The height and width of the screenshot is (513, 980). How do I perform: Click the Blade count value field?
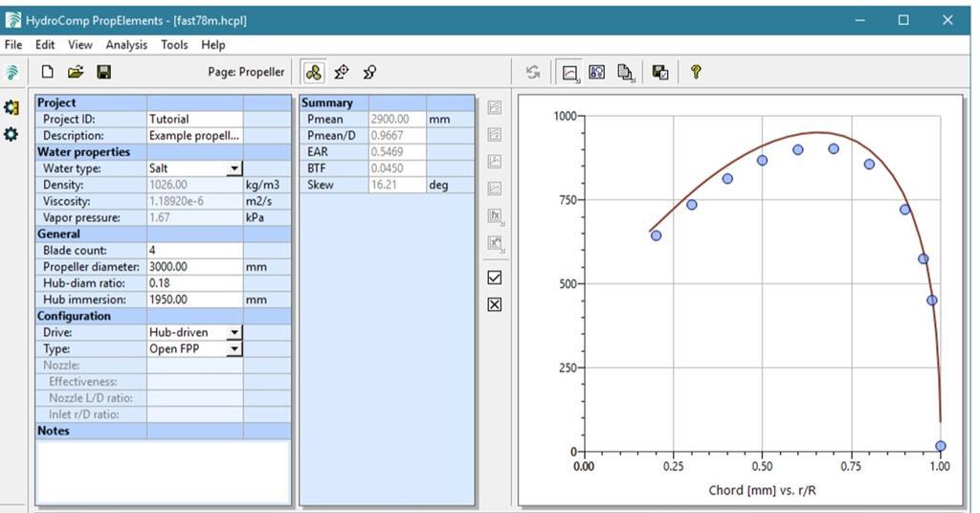[x=194, y=250]
